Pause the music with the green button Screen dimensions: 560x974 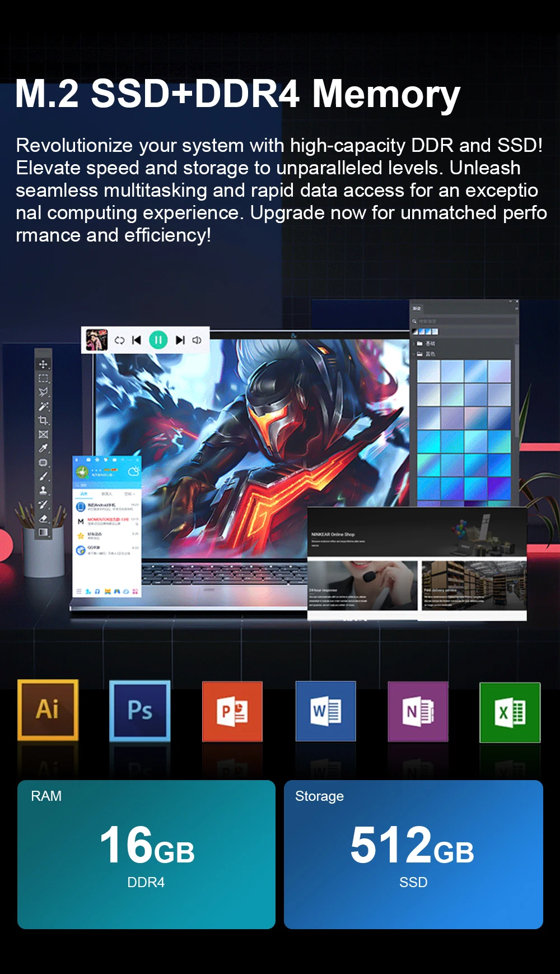158,340
